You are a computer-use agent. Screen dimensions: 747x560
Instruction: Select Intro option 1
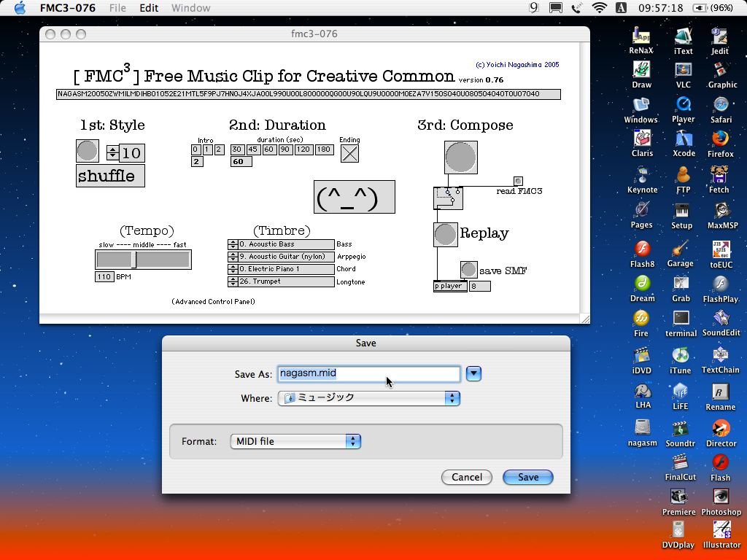(207, 149)
